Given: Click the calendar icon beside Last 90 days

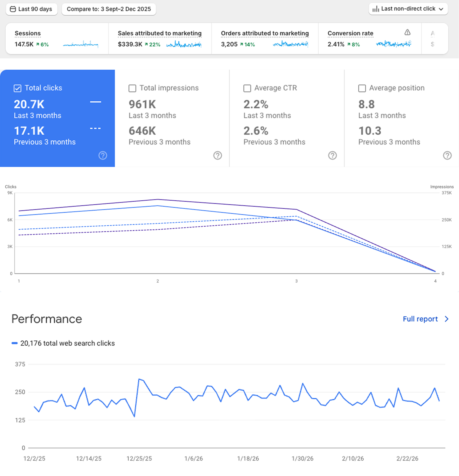Looking at the screenshot, I should [13, 9].
